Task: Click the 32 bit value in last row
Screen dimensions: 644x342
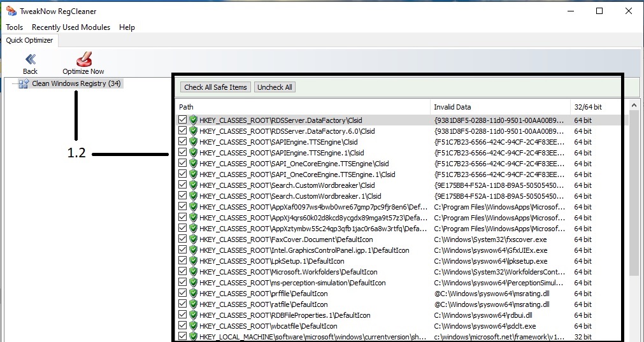Action: coord(583,337)
